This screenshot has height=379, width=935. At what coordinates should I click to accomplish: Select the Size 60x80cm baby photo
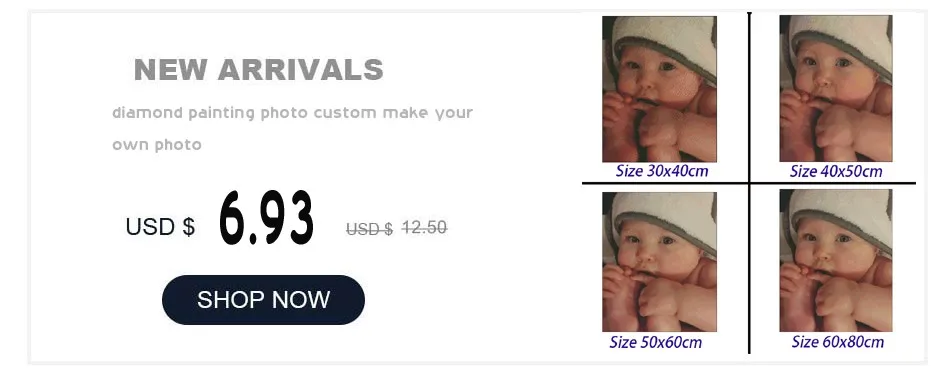836,260
